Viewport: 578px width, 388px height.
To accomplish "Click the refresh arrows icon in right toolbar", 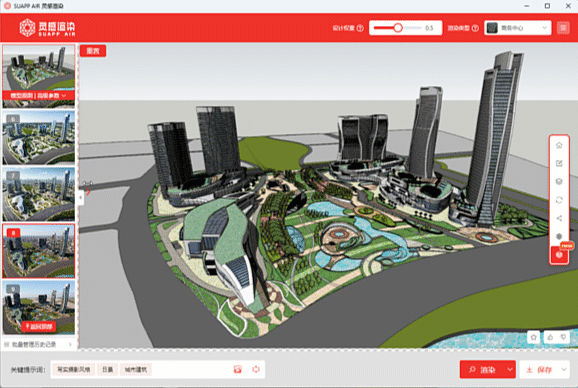I will coord(559,200).
